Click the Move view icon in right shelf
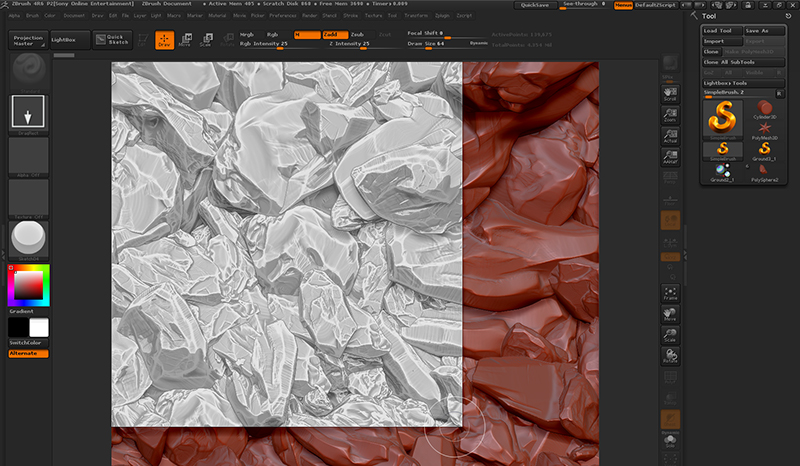Screen dimensions: 800x466 click(x=670, y=314)
